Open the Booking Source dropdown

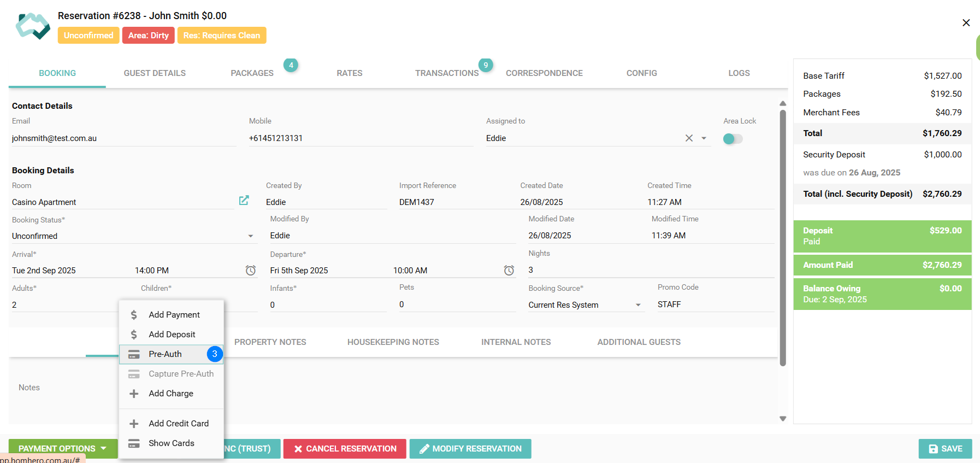[x=638, y=305]
